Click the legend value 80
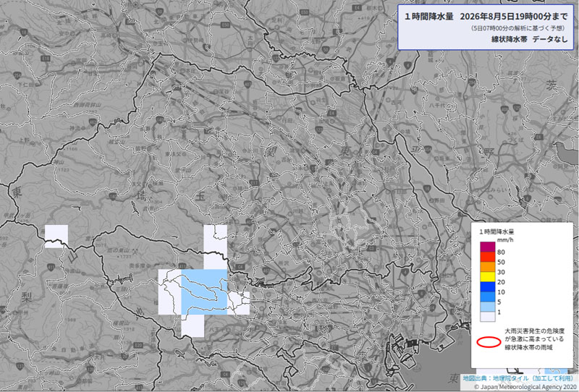Viewport: 579px width, 392px height. pos(501,252)
